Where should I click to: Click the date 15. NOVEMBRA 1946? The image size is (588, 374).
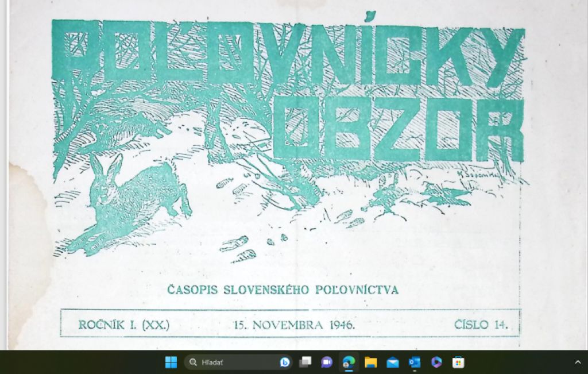294,325
